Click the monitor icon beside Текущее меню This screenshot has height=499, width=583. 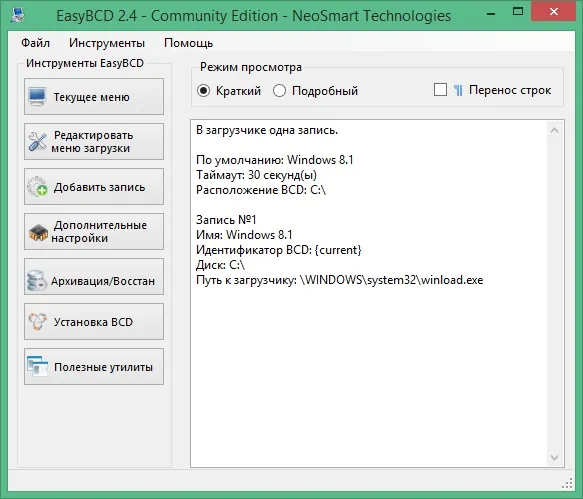coord(37,97)
